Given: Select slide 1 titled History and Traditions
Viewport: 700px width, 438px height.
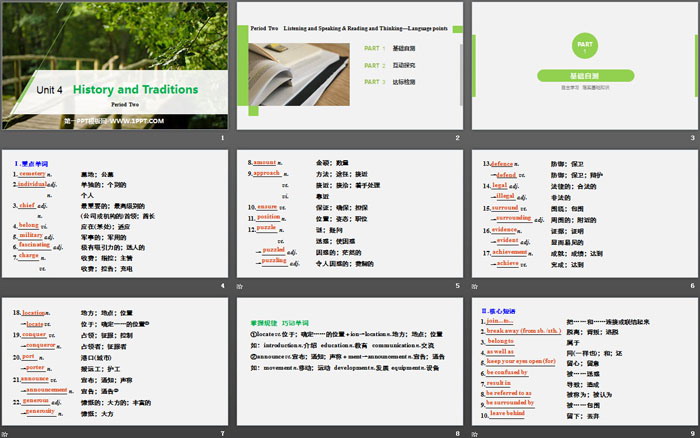Looking at the screenshot, I should click(x=115, y=66).
